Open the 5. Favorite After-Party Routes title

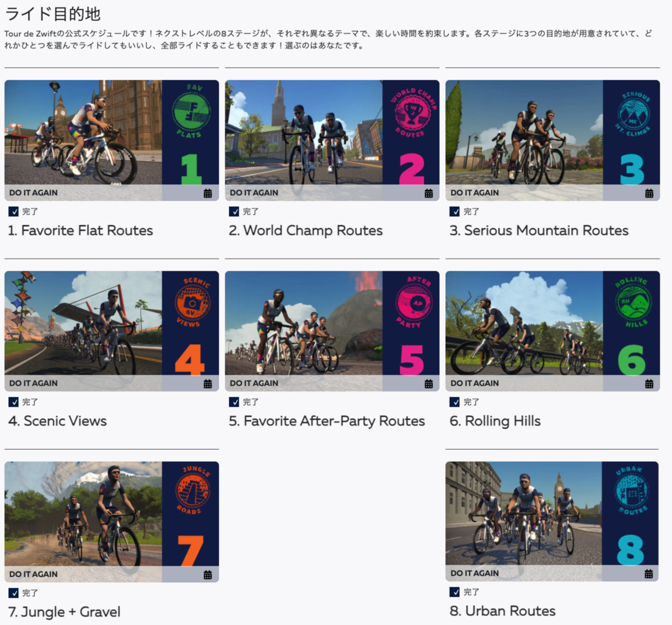pos(327,421)
